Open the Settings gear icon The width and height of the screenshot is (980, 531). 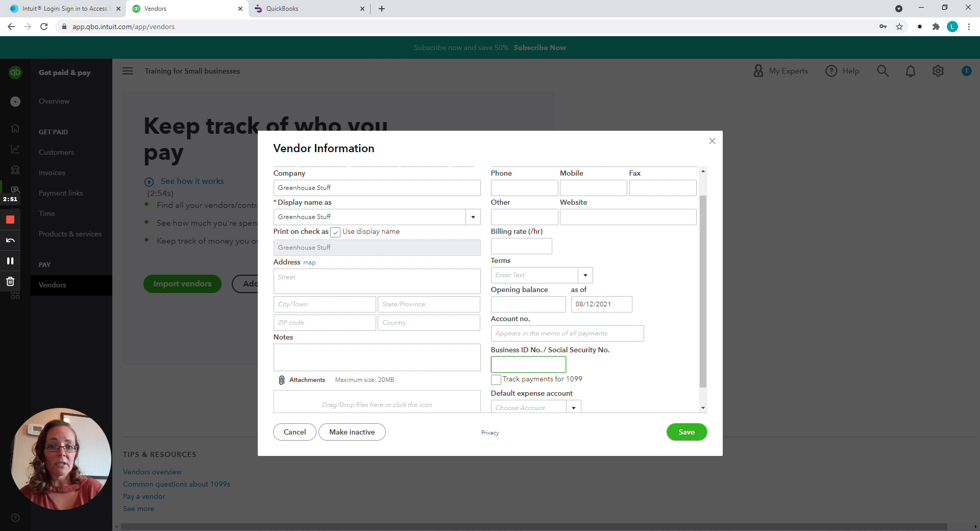pyautogui.click(x=938, y=71)
